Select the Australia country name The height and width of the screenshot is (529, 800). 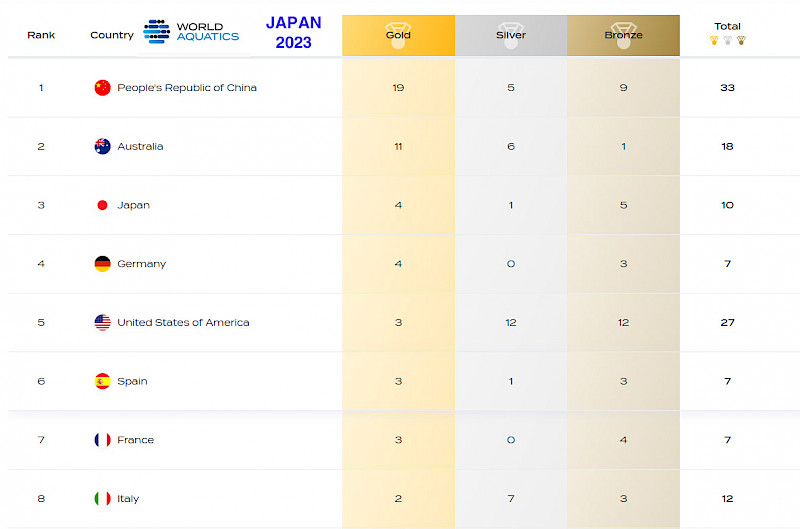coord(140,146)
